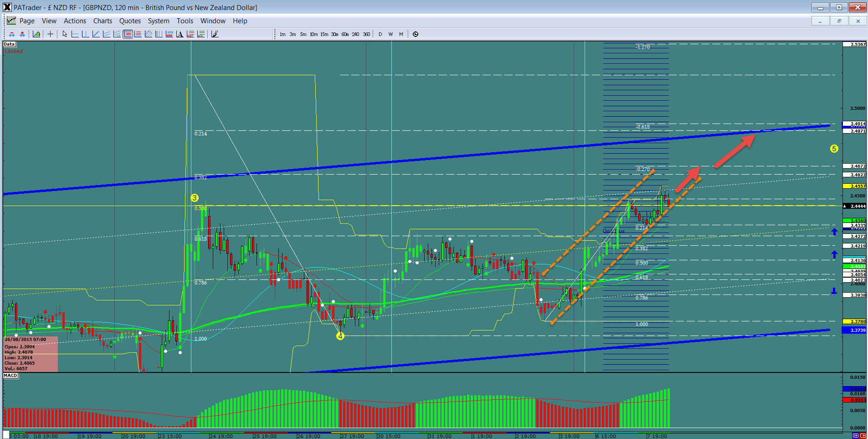Select the vertical line drawing tool

86,34
